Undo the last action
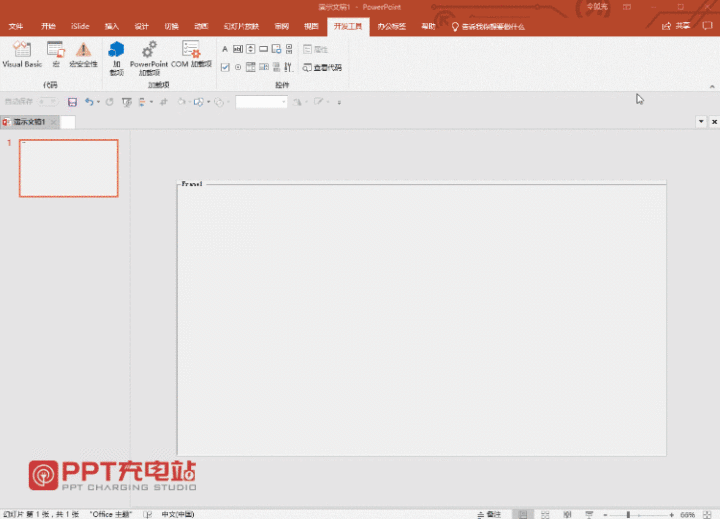The width and height of the screenshot is (720, 519). click(x=89, y=102)
